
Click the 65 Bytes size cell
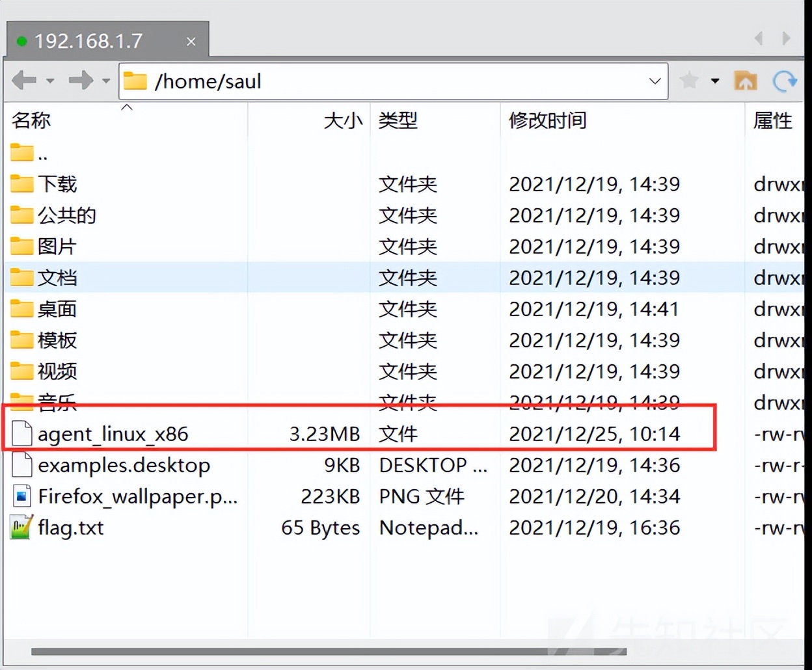pyautogui.click(x=321, y=528)
